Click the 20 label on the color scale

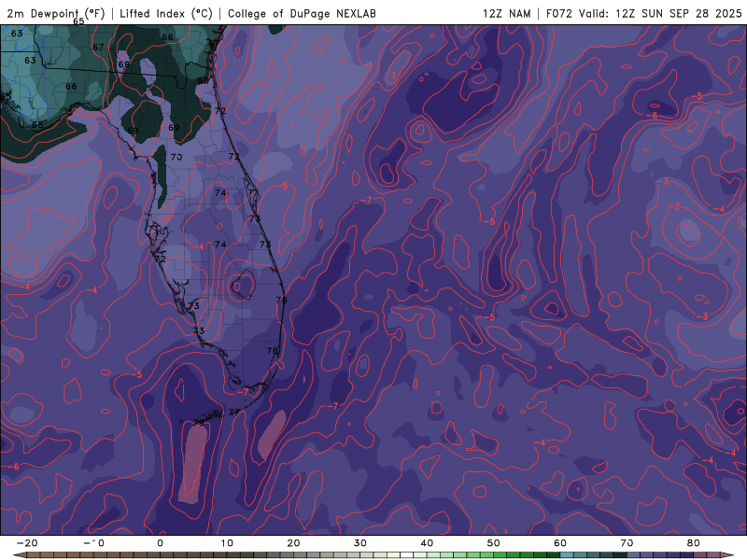coord(293,543)
